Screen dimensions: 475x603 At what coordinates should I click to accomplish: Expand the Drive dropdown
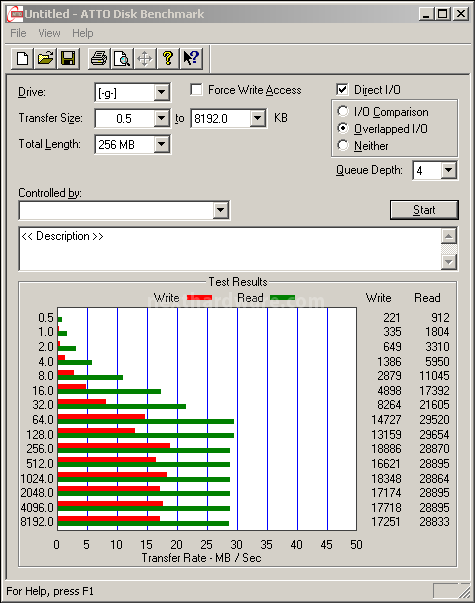162,92
